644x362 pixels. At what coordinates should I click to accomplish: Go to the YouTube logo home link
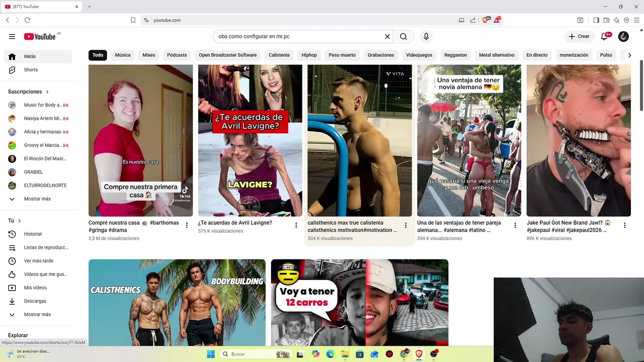[40, 36]
